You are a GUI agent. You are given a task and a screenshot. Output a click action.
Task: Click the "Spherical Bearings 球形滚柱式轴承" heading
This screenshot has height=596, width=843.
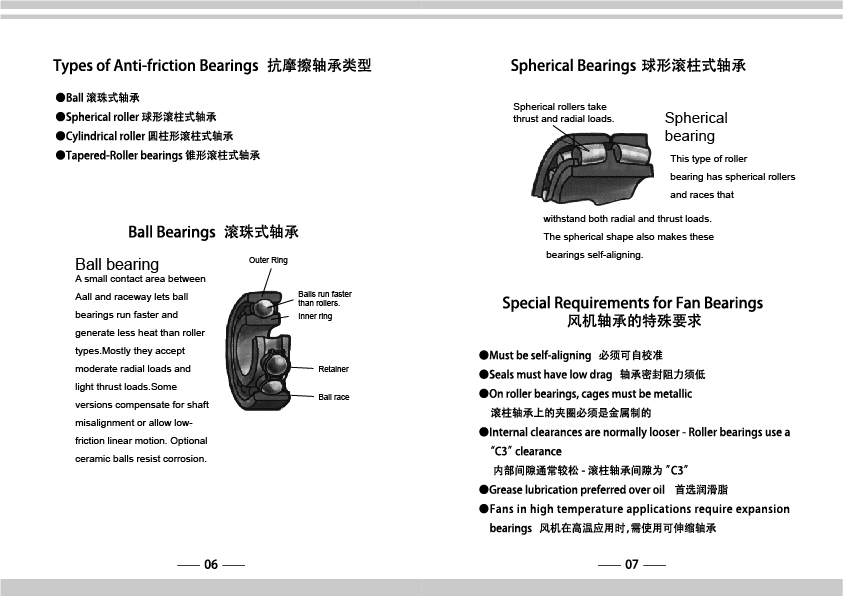click(x=628, y=66)
